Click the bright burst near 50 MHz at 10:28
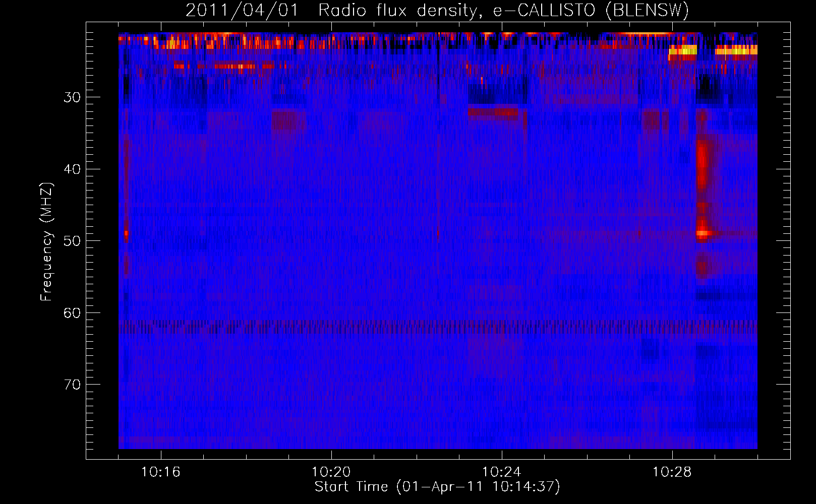Image resolution: width=816 pixels, height=504 pixels. [x=704, y=233]
